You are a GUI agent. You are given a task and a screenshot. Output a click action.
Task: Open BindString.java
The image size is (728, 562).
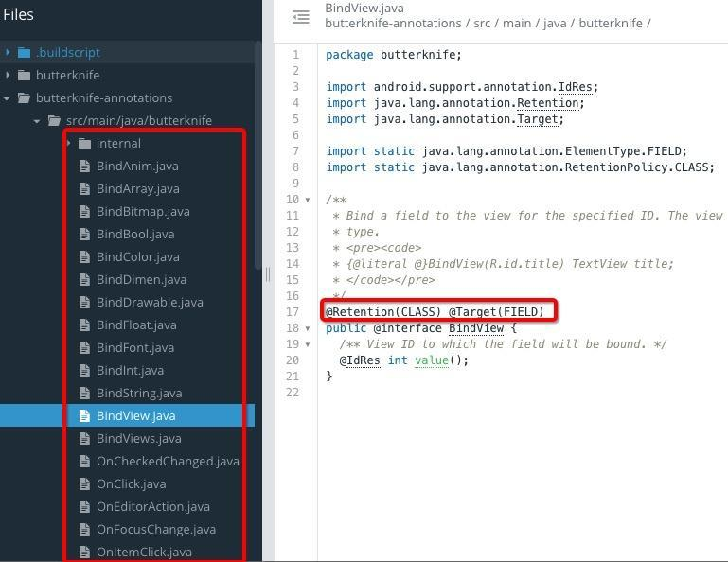(139, 394)
